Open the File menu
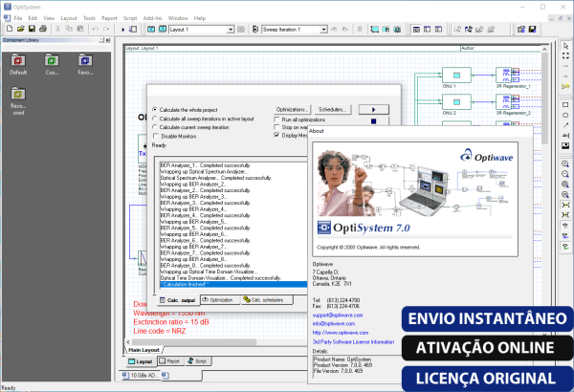Image resolution: width=574 pixels, height=392 pixels. coord(18,18)
